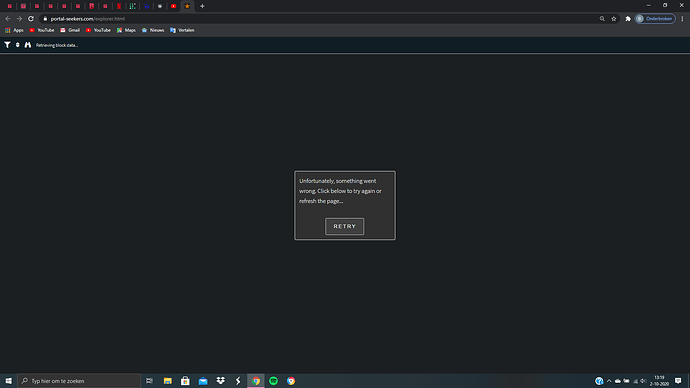
Task: Click the battery icon in system tray
Action: 626,381
